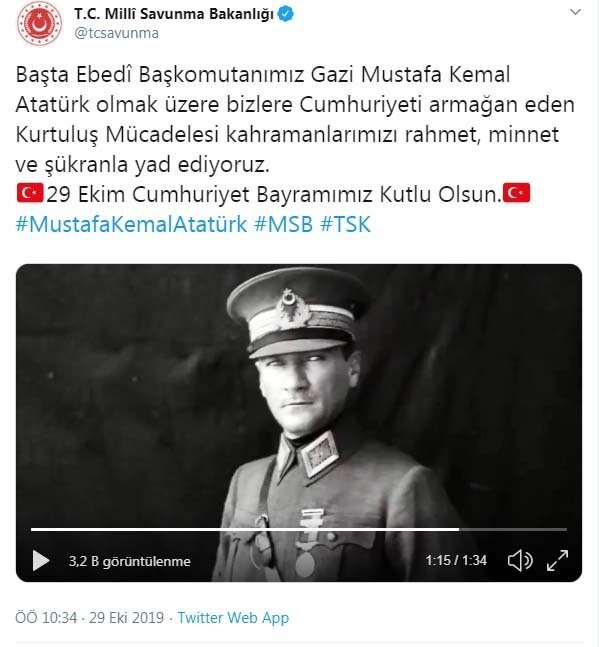Open T.C. Millî Savunma Bakanlığı profile picture
Screen dimensions: 599x647
pos(39,24)
